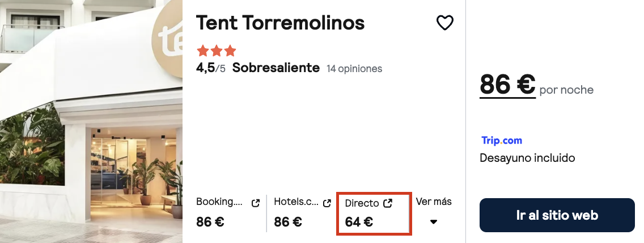Select the 86 € por noche price
The width and height of the screenshot is (644, 243).
tap(536, 85)
